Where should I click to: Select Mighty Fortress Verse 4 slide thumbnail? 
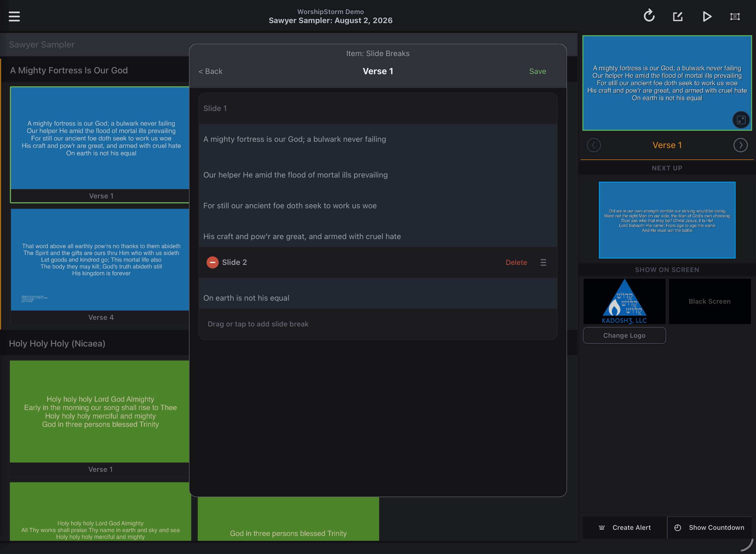[x=100, y=266]
